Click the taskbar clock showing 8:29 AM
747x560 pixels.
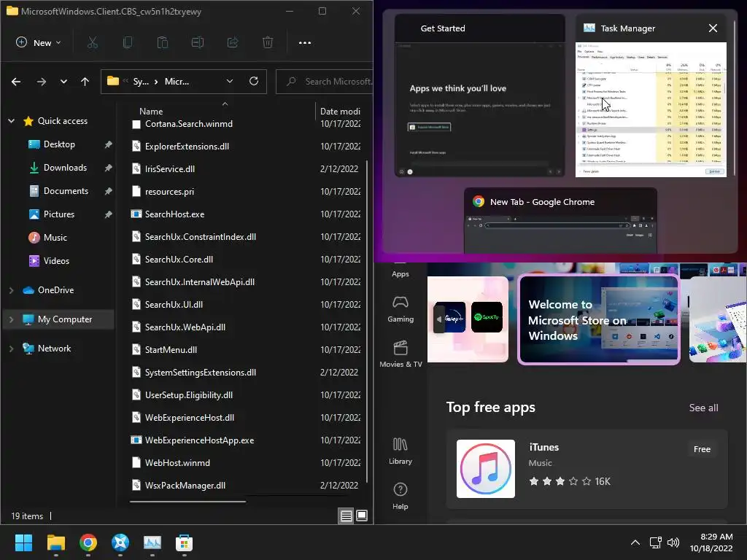[x=711, y=542]
